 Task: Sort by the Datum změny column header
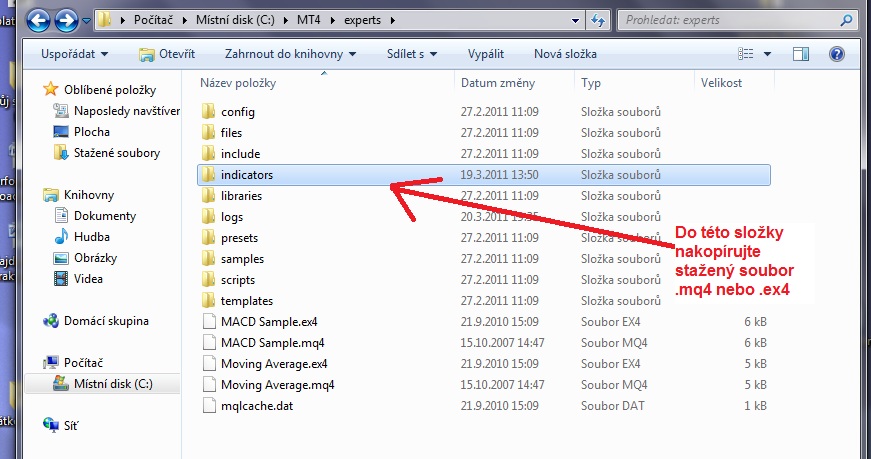coord(498,83)
